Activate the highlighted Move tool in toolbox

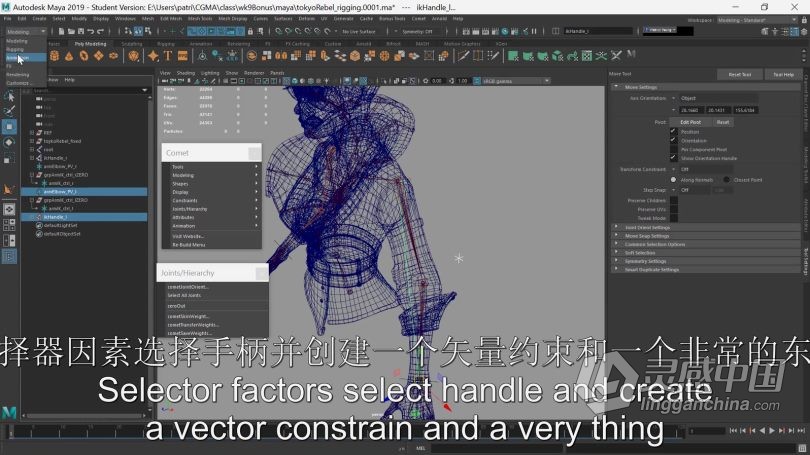[x=9, y=127]
